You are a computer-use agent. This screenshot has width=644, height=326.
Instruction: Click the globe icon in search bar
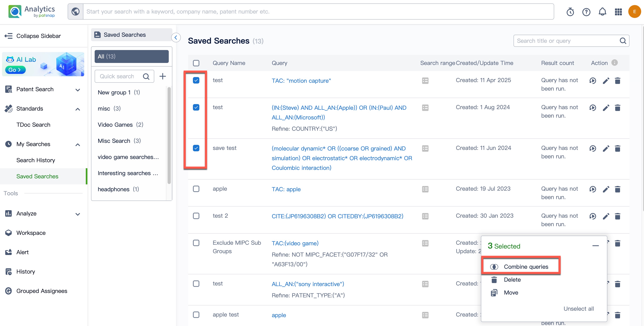[76, 11]
